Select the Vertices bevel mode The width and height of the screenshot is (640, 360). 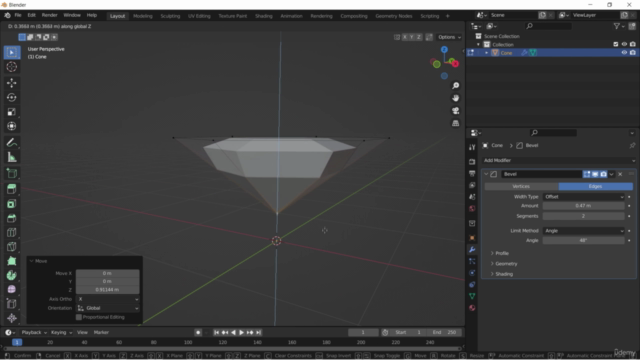click(521, 186)
